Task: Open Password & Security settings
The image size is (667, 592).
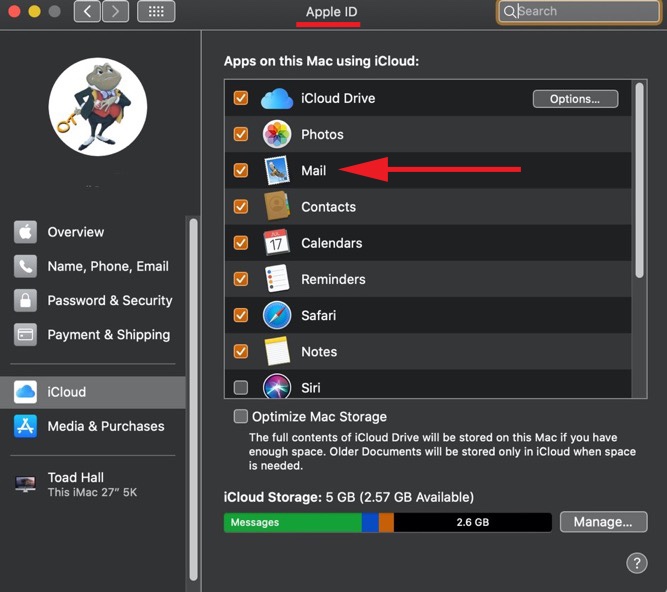Action: coord(93,300)
